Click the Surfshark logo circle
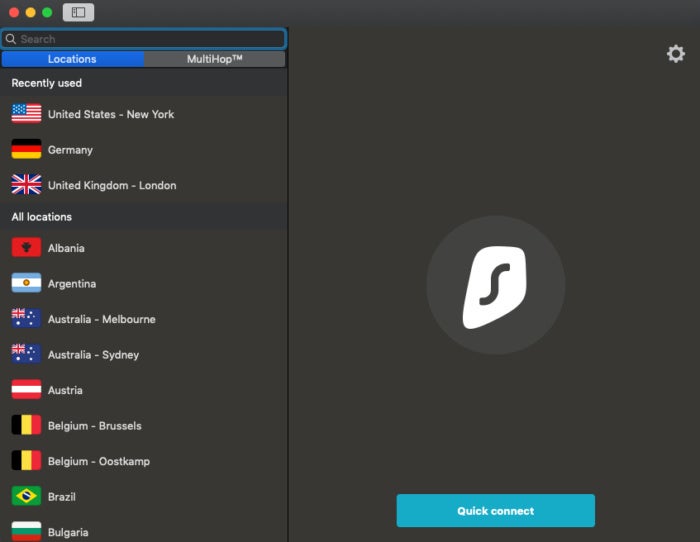 (496, 285)
